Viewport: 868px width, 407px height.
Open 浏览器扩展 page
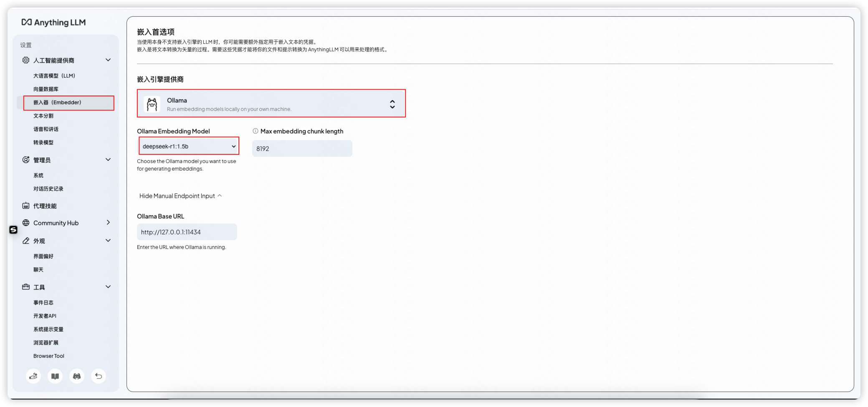pos(46,343)
